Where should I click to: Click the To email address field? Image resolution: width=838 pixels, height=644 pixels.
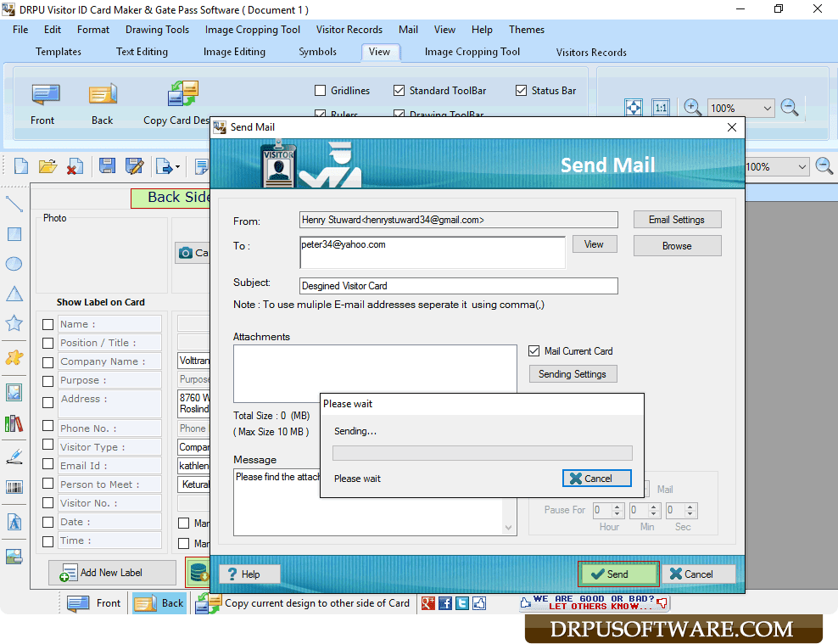tap(433, 249)
